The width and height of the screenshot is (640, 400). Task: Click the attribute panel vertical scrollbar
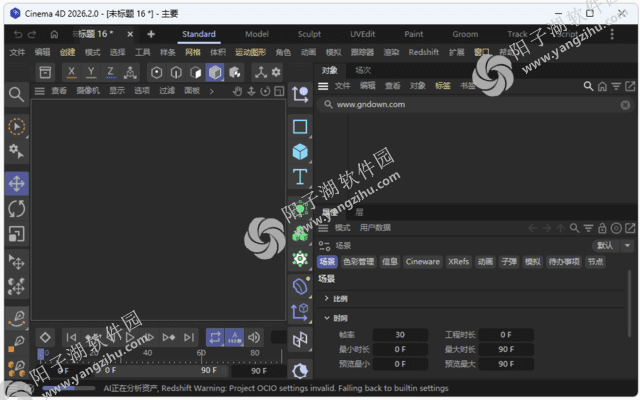point(630,304)
